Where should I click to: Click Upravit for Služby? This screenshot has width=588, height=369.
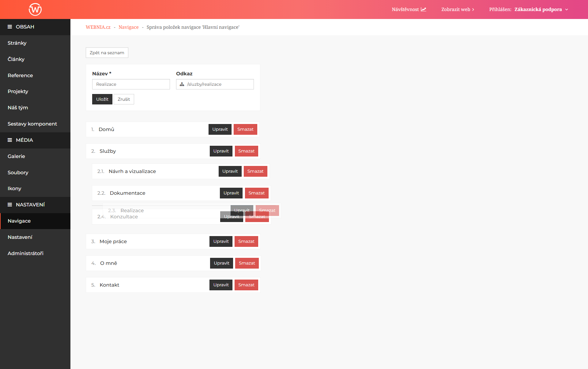[x=221, y=151]
